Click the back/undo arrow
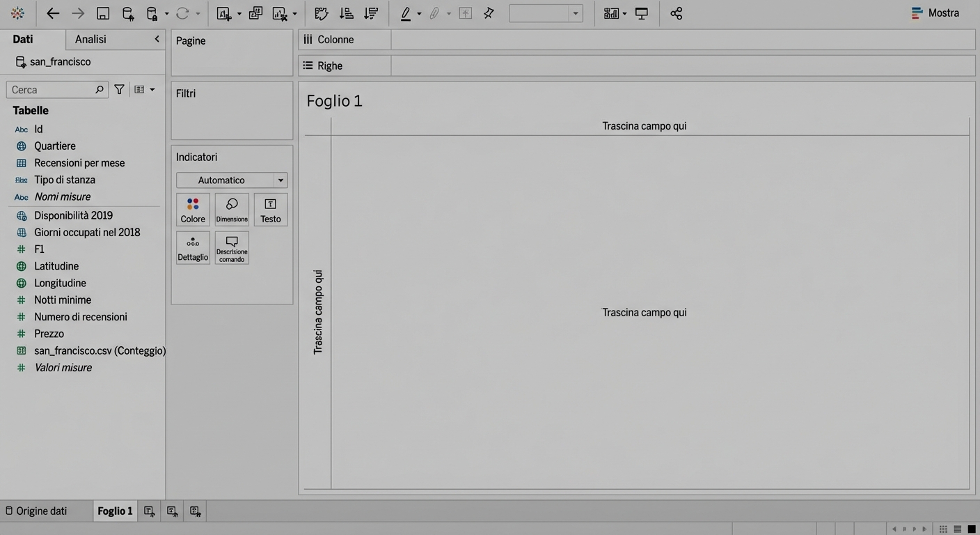 [x=53, y=13]
